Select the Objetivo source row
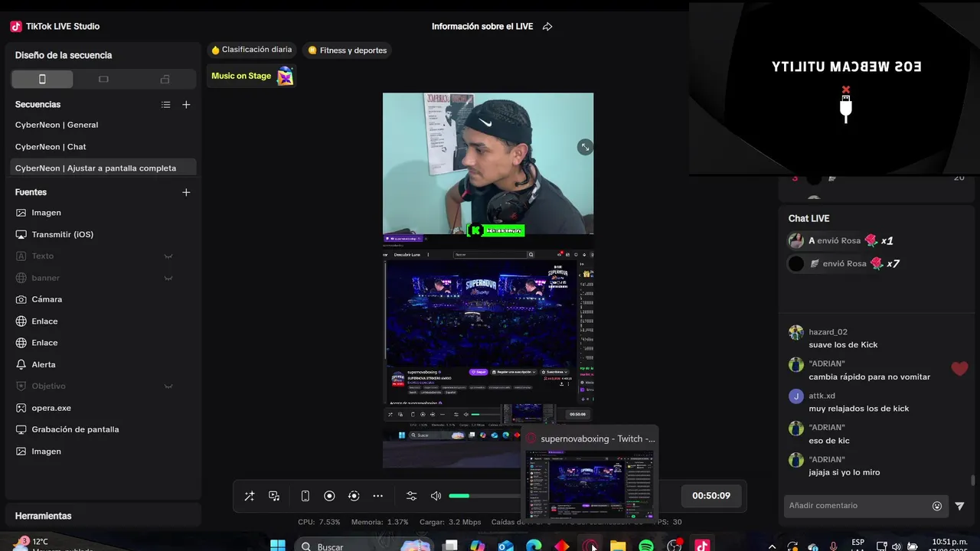980x551 pixels. click(x=103, y=386)
